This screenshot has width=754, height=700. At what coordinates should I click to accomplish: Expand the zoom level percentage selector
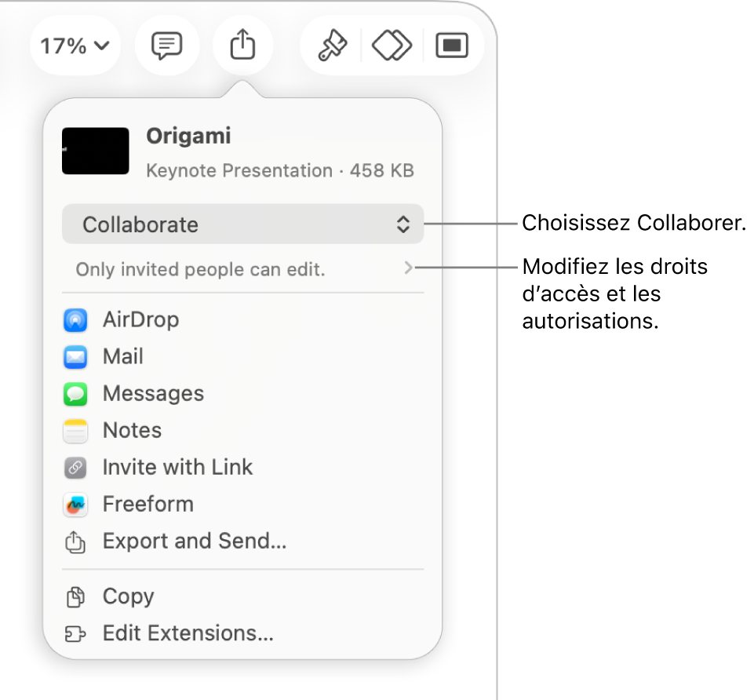pos(75,45)
